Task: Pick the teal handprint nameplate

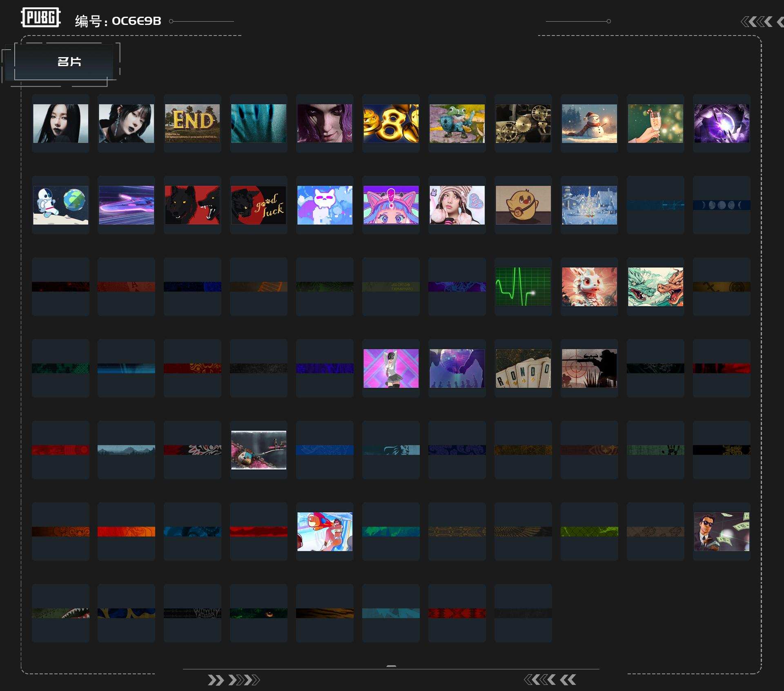Action: coord(258,123)
